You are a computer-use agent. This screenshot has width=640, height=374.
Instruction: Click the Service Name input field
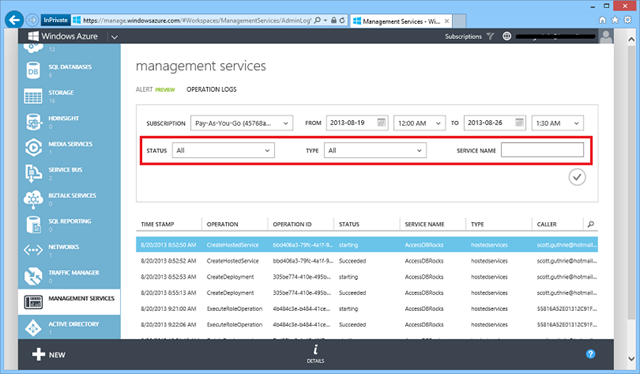[542, 150]
